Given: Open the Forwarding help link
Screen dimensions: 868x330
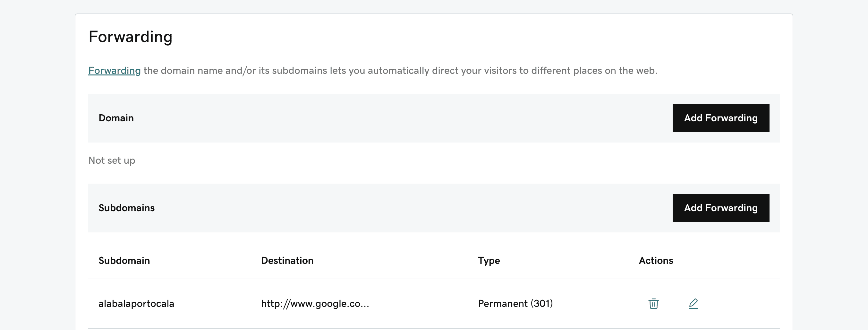Looking at the screenshot, I should (x=114, y=70).
